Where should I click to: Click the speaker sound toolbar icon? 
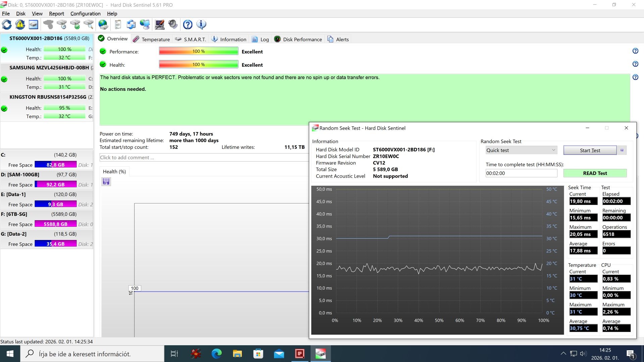173,24
